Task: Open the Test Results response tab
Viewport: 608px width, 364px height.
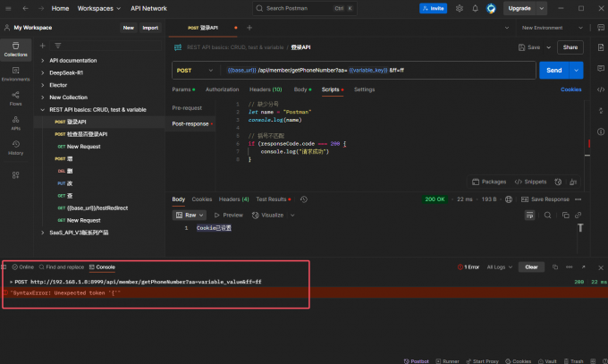Action: pyautogui.click(x=274, y=199)
